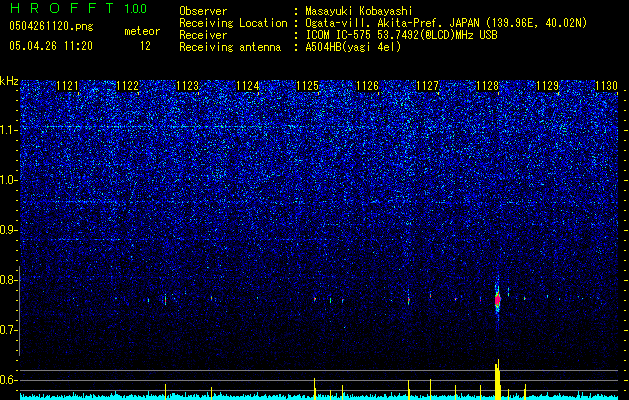Select observer name Masayuki Kobayashi
This screenshot has width=629, height=400.
(x=359, y=11)
